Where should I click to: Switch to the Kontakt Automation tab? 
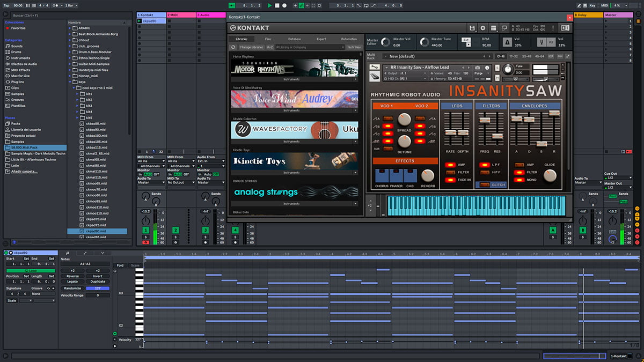click(348, 39)
